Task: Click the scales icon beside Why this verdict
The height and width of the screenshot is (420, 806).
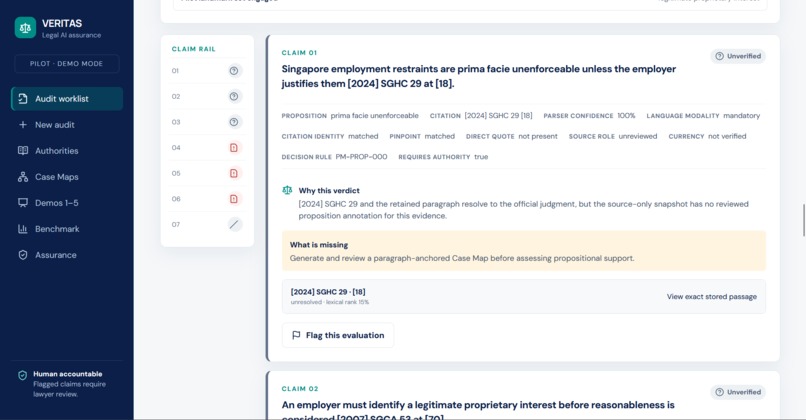Action: 287,190
